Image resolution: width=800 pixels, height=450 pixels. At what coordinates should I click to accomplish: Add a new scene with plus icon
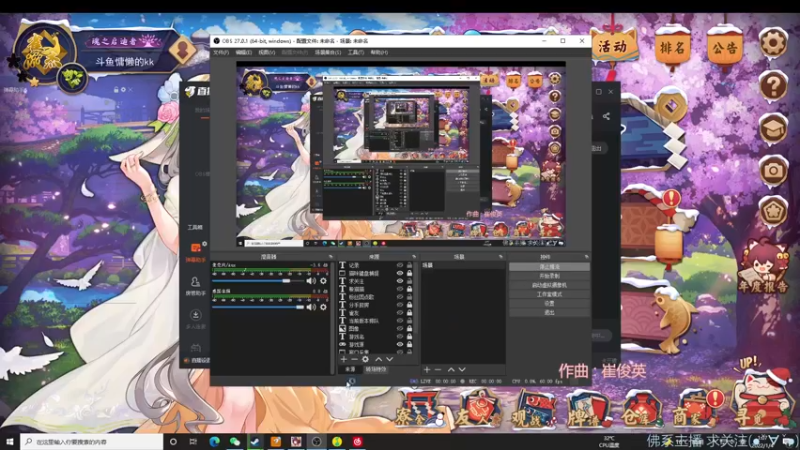[427, 369]
